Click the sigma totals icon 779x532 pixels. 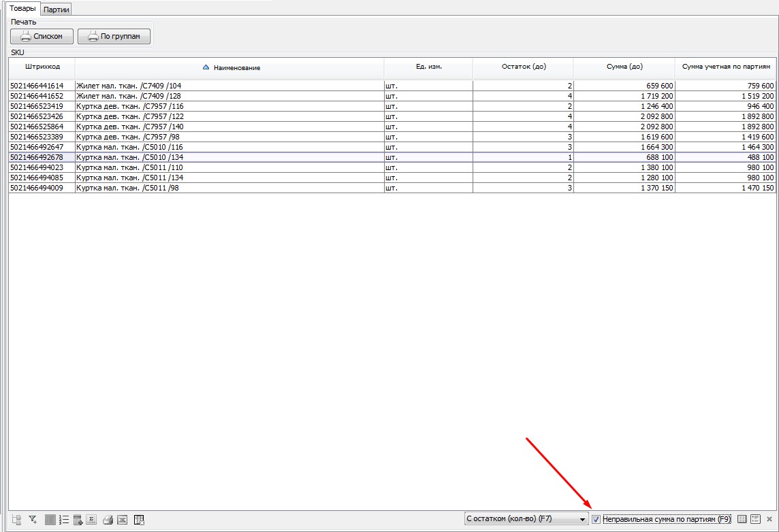(91, 520)
